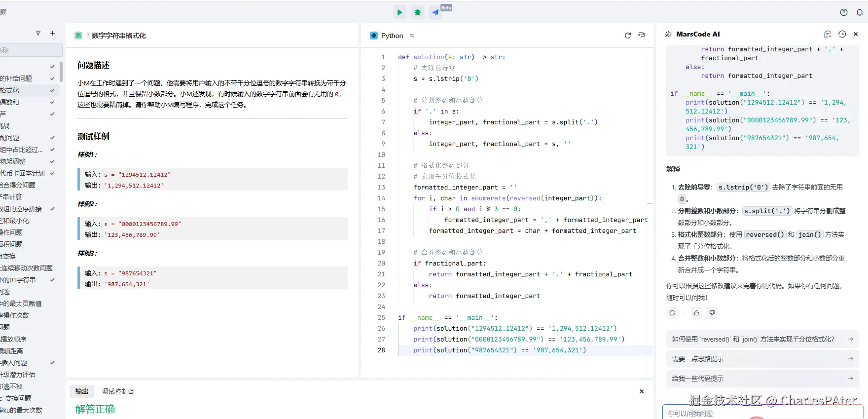This screenshot has width=868, height=419.
Task: Start debugging with the bug icon
Action: tap(418, 12)
